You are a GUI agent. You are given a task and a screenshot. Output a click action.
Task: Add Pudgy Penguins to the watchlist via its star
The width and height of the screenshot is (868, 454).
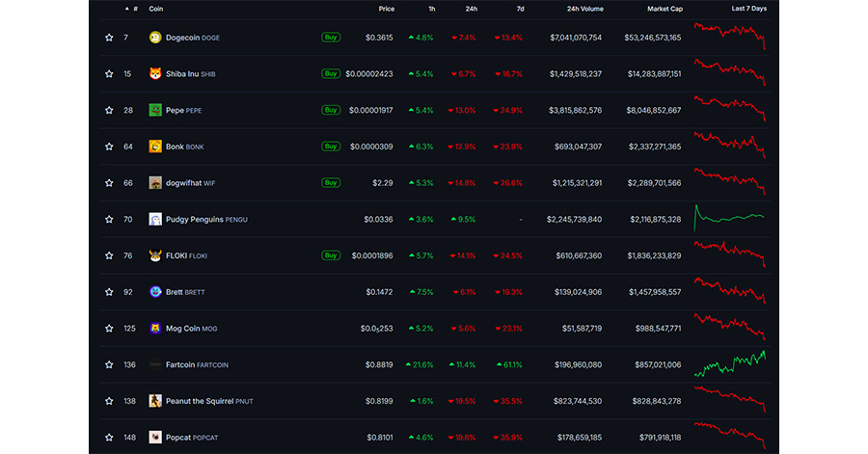tap(109, 220)
